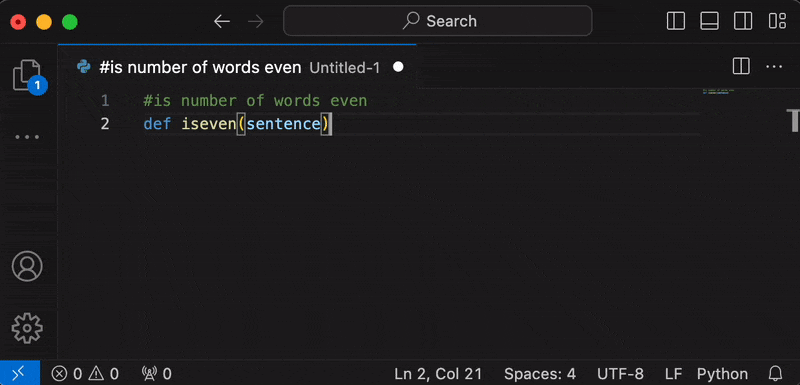Click the line number 2 in the gutter
Screen dimensions: 800x385
105,124
